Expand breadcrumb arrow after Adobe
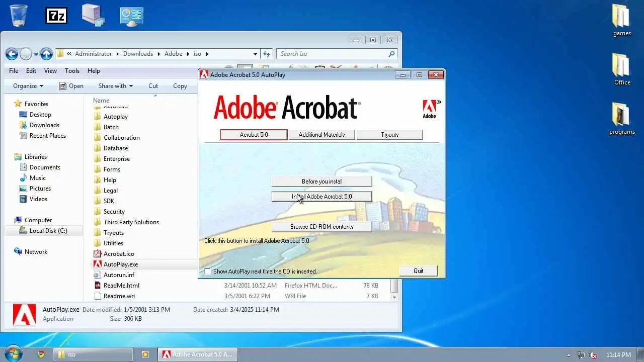The image size is (644, 362). click(x=188, y=54)
